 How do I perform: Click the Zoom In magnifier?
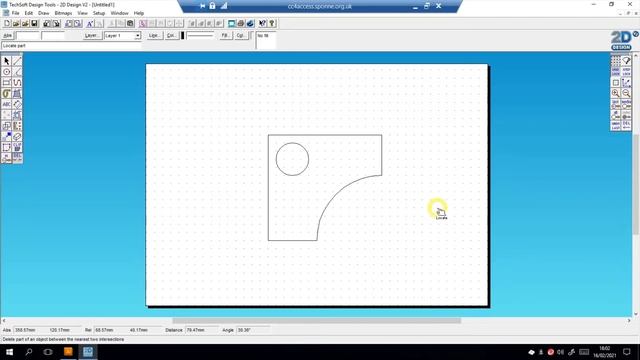click(616, 93)
